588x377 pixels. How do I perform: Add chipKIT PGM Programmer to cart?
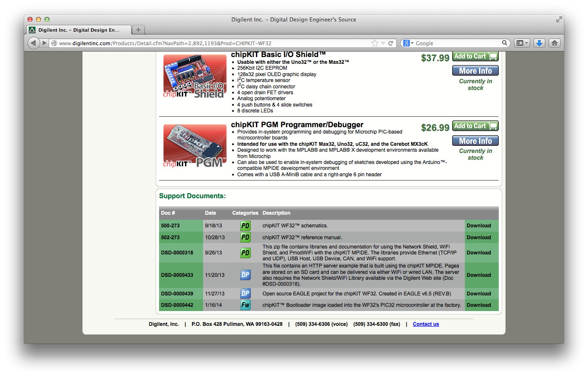pyautogui.click(x=475, y=126)
